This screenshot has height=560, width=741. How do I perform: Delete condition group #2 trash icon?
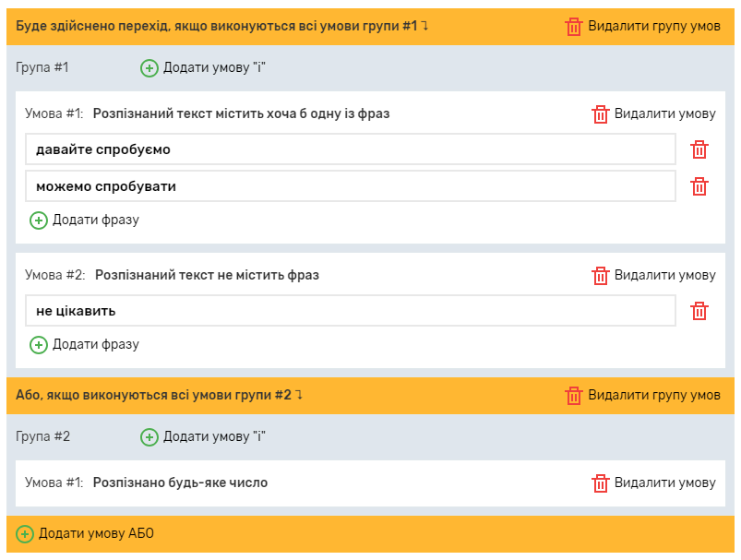(574, 396)
